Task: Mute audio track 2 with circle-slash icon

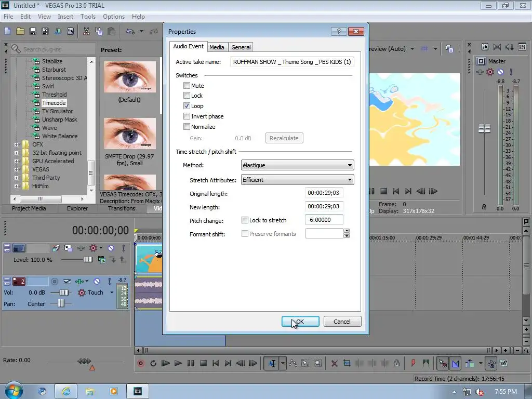Action: (97, 281)
